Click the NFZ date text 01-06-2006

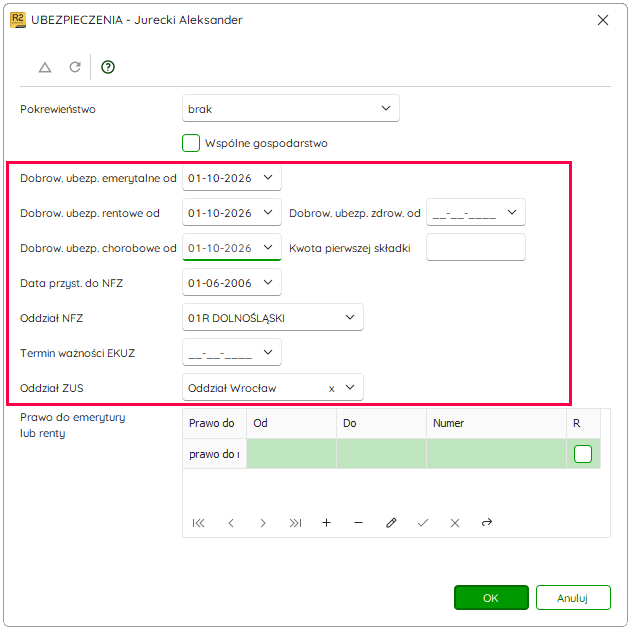(220, 283)
